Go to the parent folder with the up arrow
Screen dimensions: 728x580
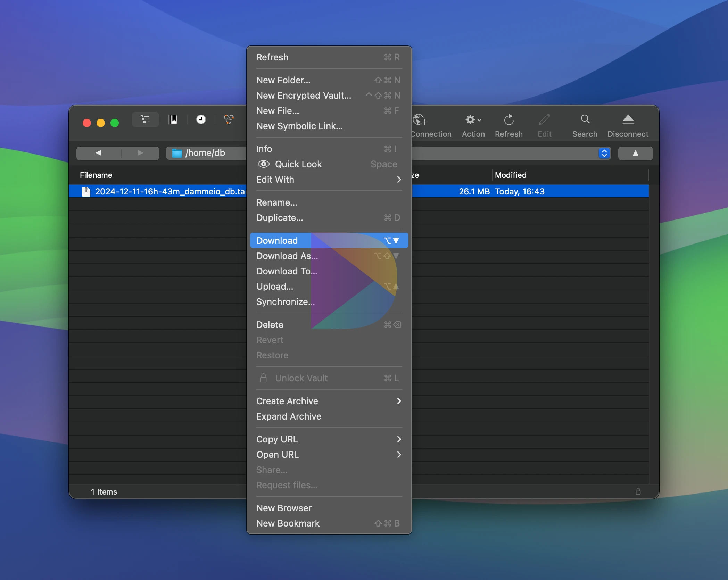pyautogui.click(x=635, y=153)
